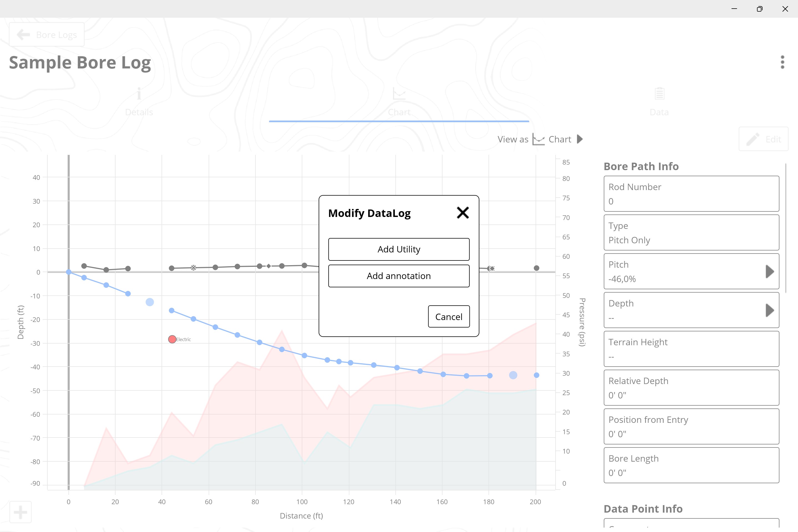This screenshot has width=798, height=532.
Task: Switch to the Details tab
Action: 139,102
